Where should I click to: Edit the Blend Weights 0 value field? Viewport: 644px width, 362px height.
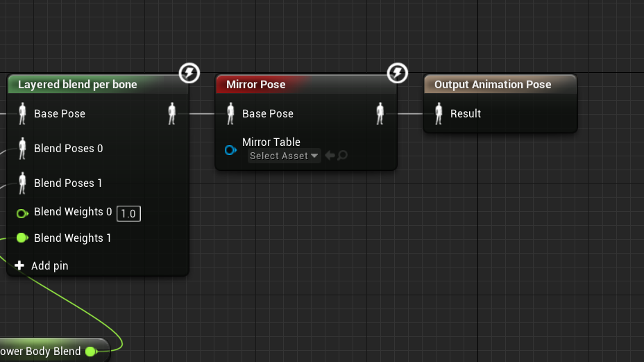click(x=128, y=213)
